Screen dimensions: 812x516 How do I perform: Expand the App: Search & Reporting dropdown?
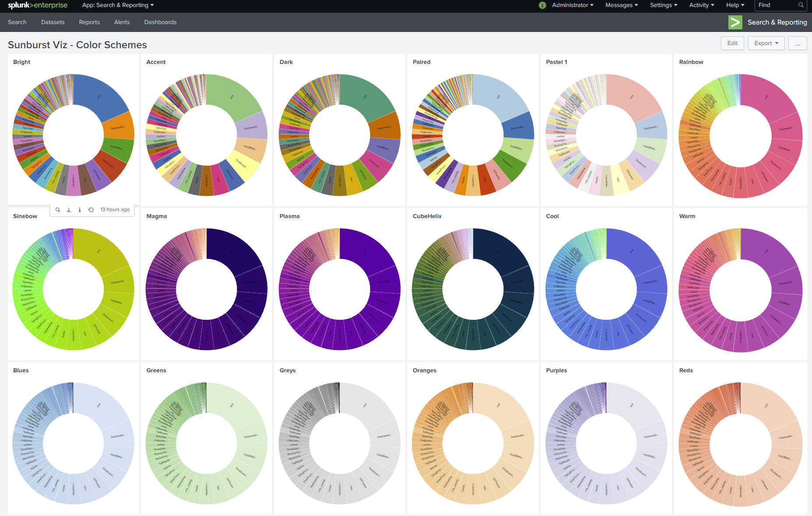[x=118, y=5]
